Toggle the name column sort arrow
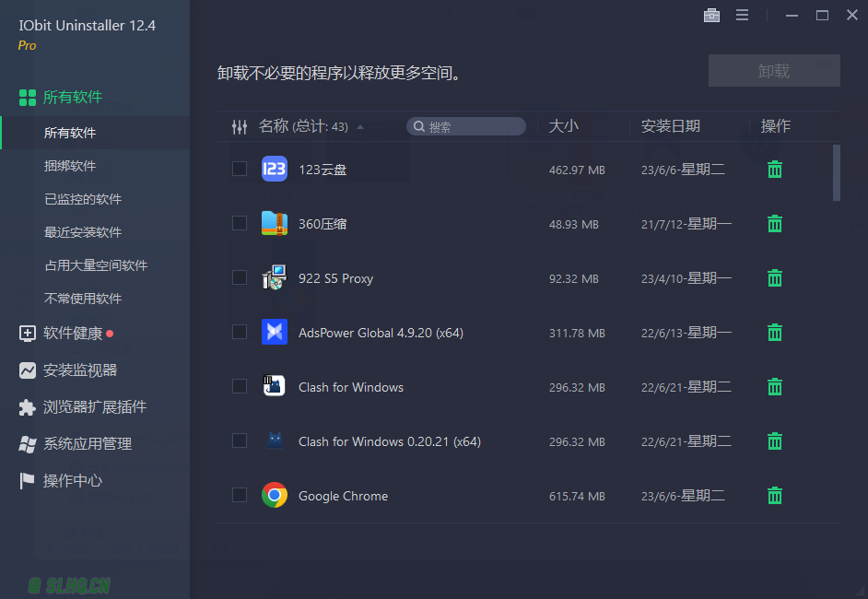This screenshot has height=599, width=868. pos(360,127)
